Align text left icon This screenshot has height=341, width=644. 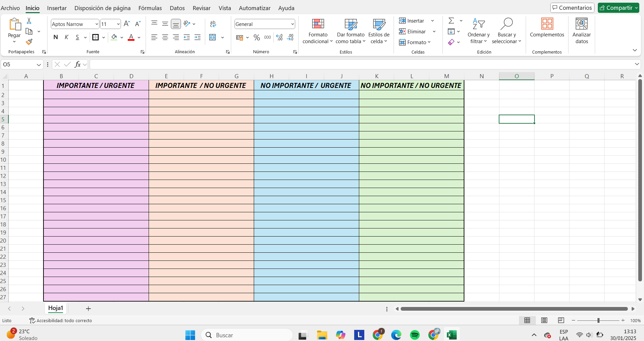click(x=154, y=37)
